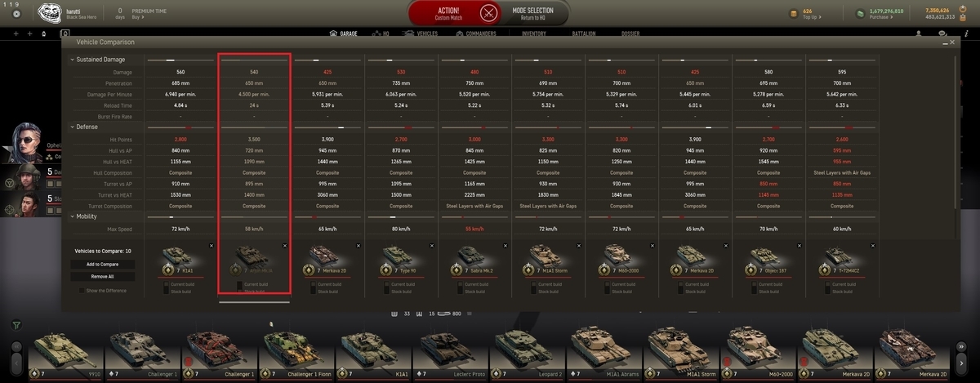Image resolution: width=980 pixels, height=383 pixels.
Task: Collapse the Mobility section
Action: (x=71, y=216)
